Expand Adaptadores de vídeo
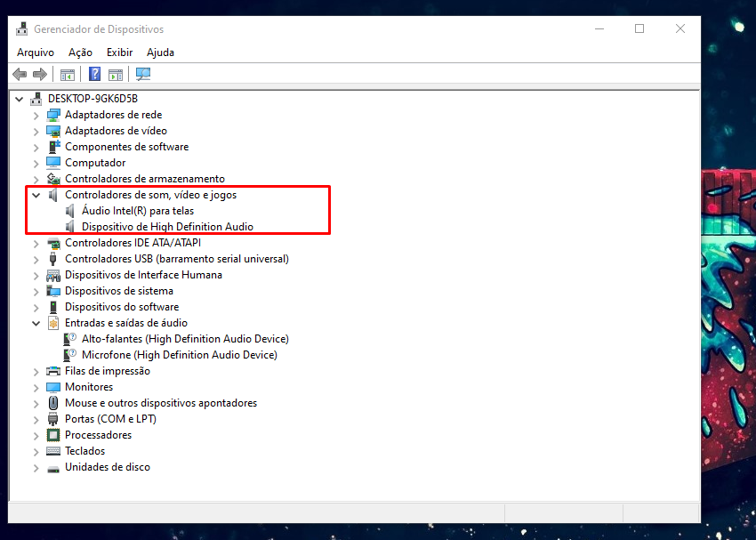Image resolution: width=756 pixels, height=540 pixels. pyautogui.click(x=36, y=132)
